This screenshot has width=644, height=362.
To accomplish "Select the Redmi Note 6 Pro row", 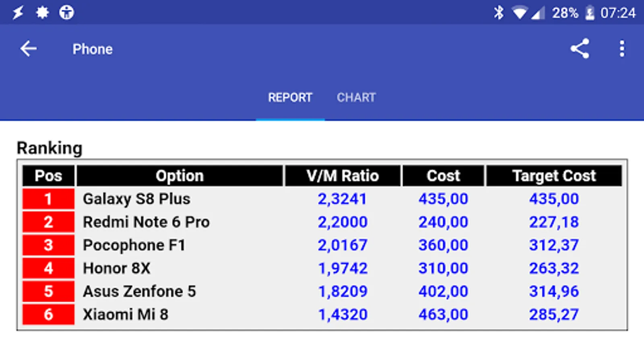I will 322,222.
